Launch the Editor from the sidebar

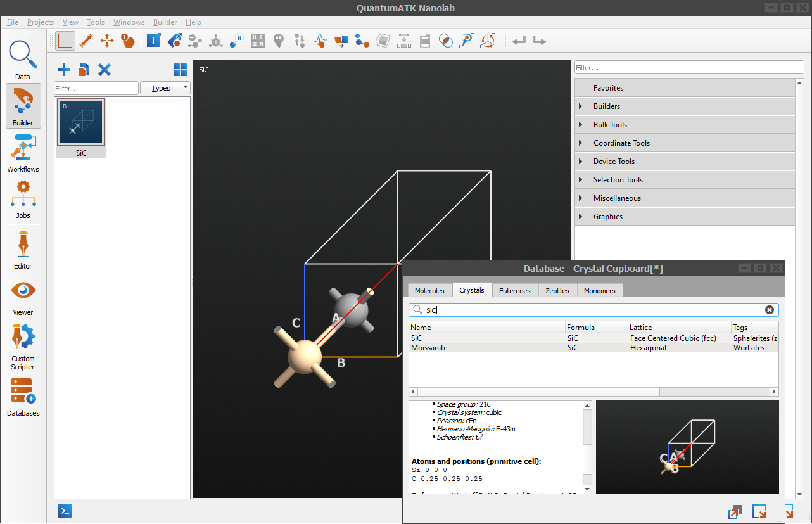coord(23,249)
